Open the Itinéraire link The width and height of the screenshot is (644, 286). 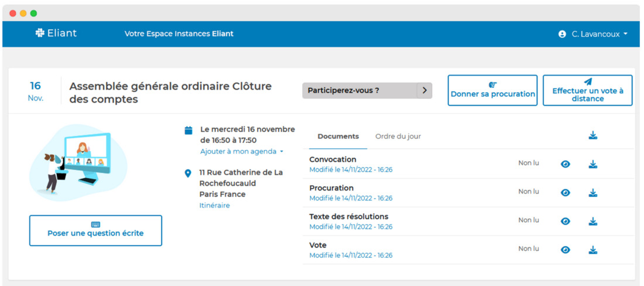pos(214,206)
